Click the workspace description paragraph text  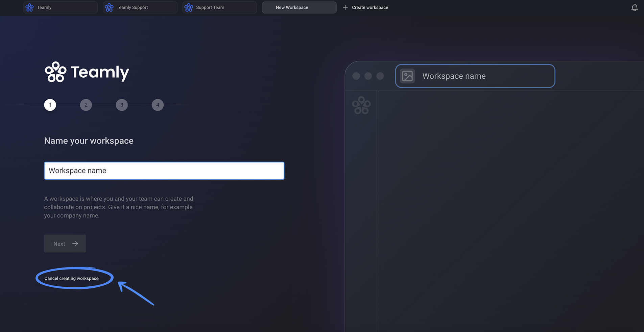click(119, 207)
